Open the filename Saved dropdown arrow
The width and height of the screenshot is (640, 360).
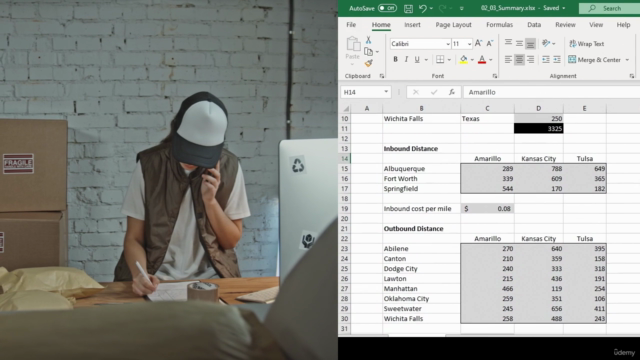point(564,9)
